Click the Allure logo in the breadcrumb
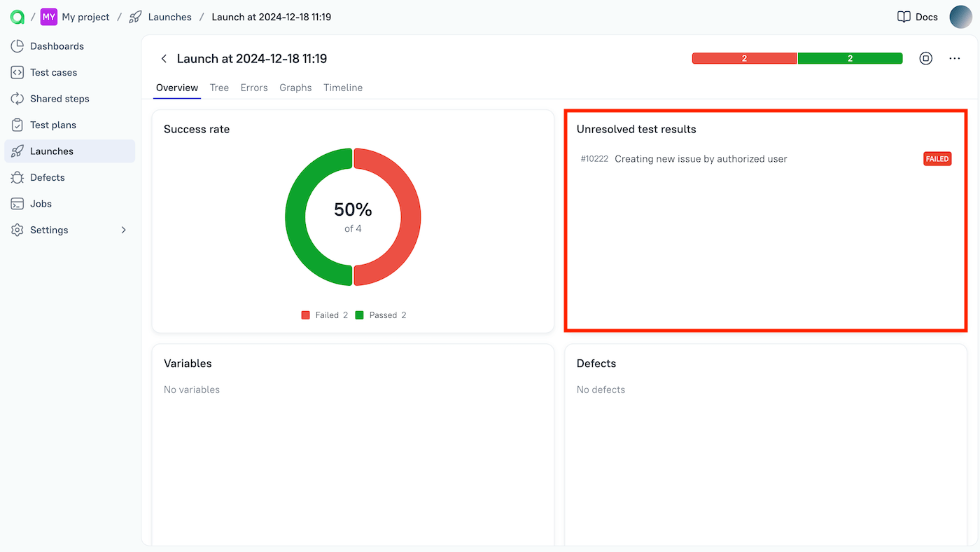Screen dimensions: 980x552 (x=17, y=16)
